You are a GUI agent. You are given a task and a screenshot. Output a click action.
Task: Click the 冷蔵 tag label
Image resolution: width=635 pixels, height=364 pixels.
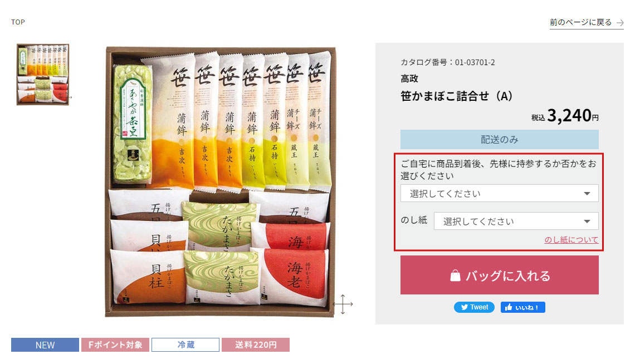[185, 345]
